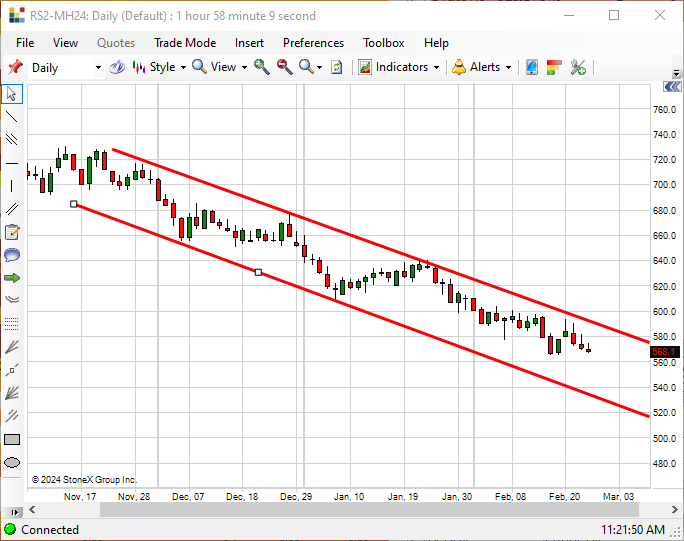
Task: Click the tools percent settings icon
Action: pos(578,67)
